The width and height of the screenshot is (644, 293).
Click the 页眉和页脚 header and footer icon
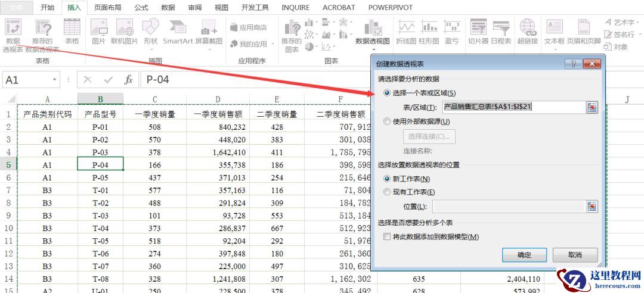[x=584, y=27]
